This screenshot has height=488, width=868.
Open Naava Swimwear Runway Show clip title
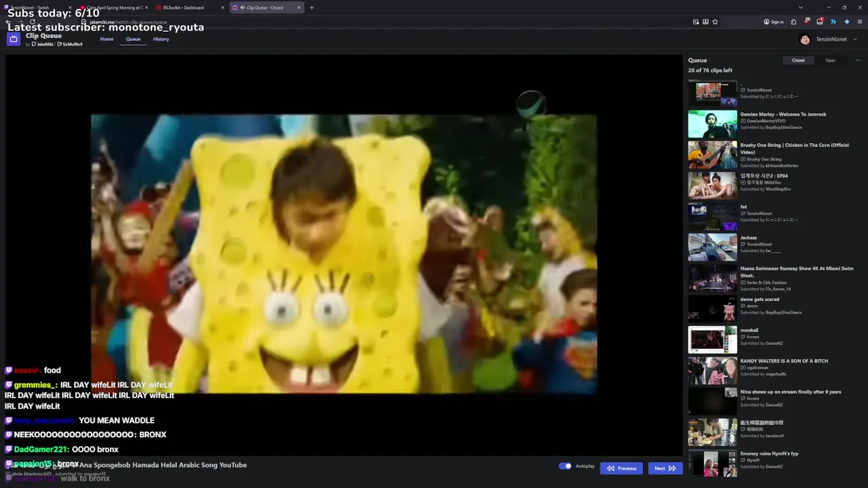(796, 272)
